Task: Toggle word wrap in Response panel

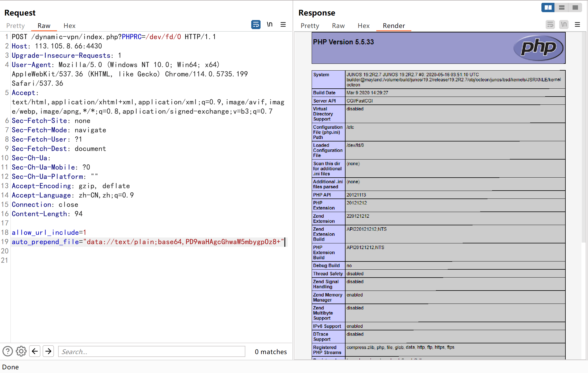Action: click(x=550, y=25)
